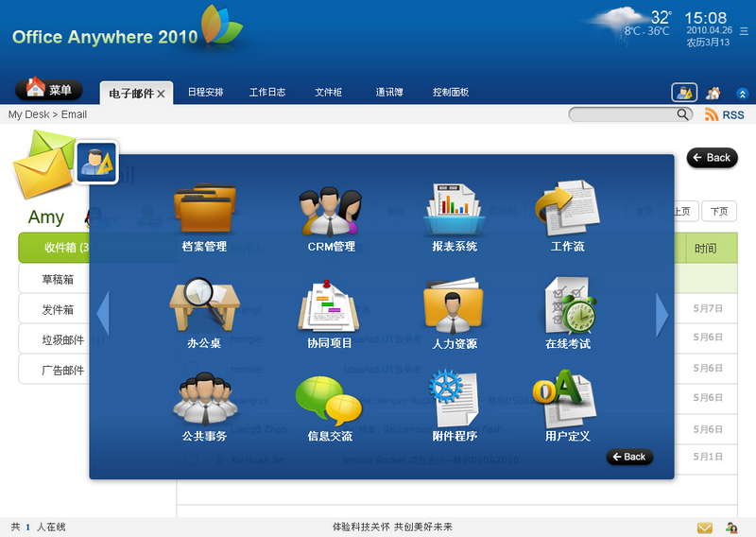Collapse header with double-chevron up icon
The image size is (756, 537).
tap(742, 94)
